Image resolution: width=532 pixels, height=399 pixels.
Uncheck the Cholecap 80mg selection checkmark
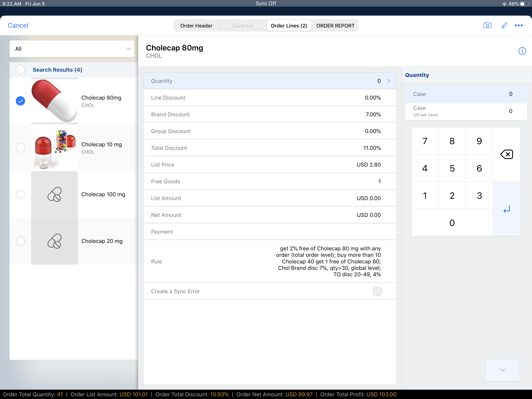click(20, 101)
